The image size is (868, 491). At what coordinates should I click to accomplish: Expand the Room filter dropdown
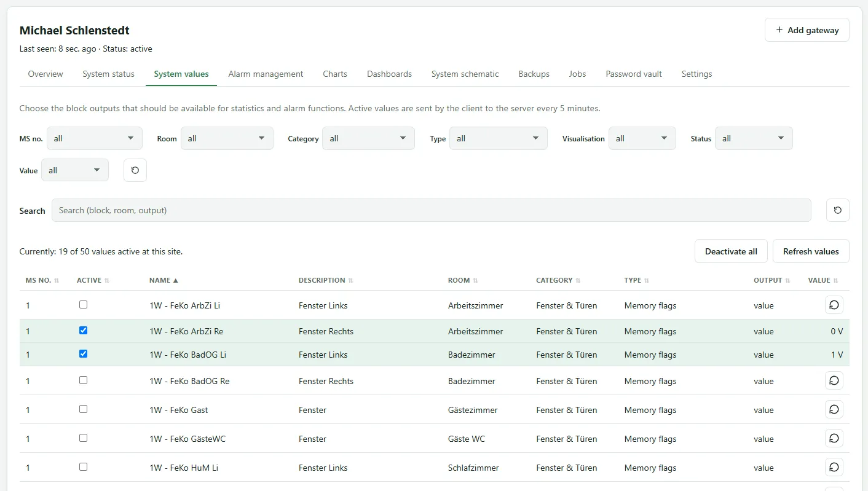pyautogui.click(x=227, y=138)
